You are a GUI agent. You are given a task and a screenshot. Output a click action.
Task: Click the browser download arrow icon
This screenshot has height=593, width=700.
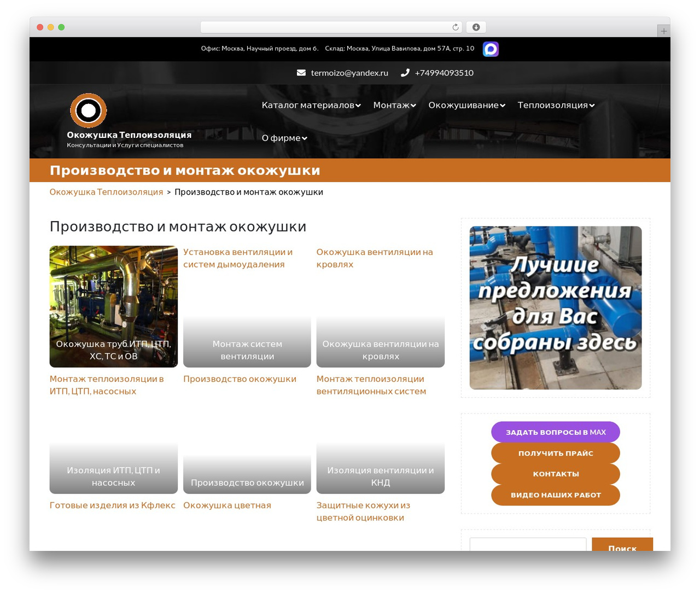coord(476,27)
